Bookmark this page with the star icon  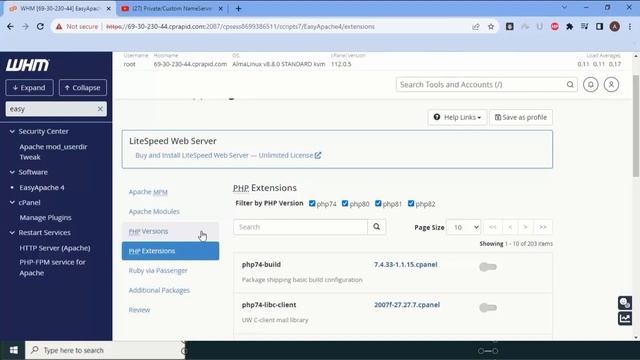pyautogui.click(x=491, y=27)
